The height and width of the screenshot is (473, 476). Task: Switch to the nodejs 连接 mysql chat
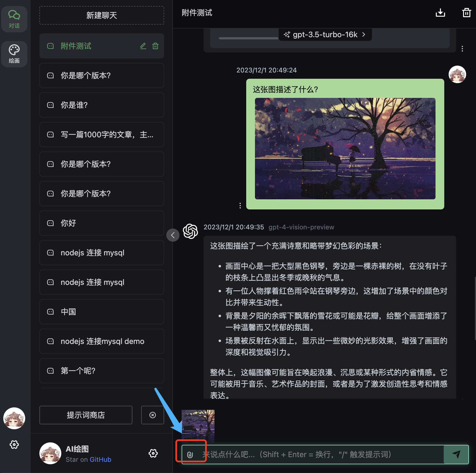pyautogui.click(x=101, y=253)
